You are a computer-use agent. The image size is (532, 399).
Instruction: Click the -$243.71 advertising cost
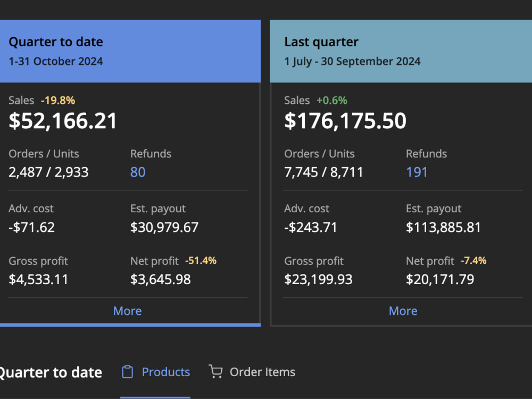pos(311,227)
